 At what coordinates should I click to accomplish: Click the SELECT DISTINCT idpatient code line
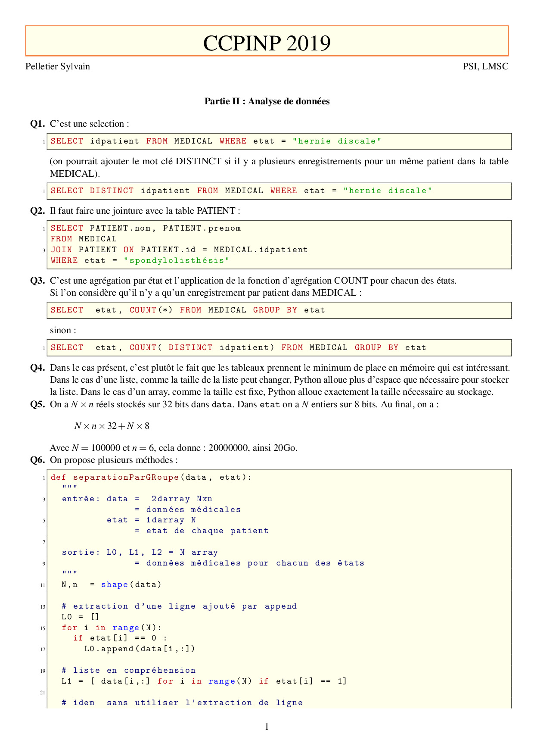coord(241,191)
